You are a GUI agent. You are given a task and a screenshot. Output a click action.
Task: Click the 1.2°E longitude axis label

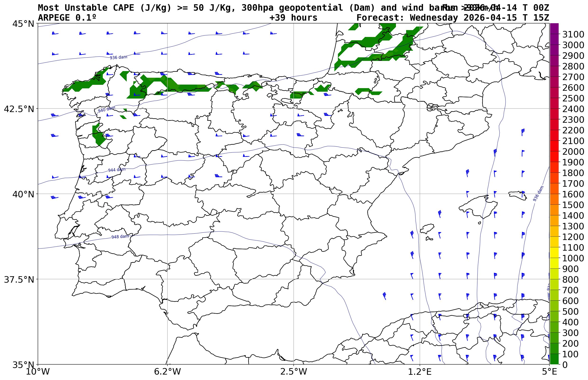(420, 372)
